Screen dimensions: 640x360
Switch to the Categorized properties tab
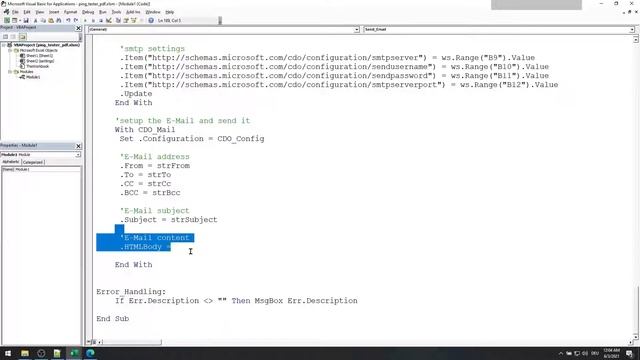click(33, 162)
